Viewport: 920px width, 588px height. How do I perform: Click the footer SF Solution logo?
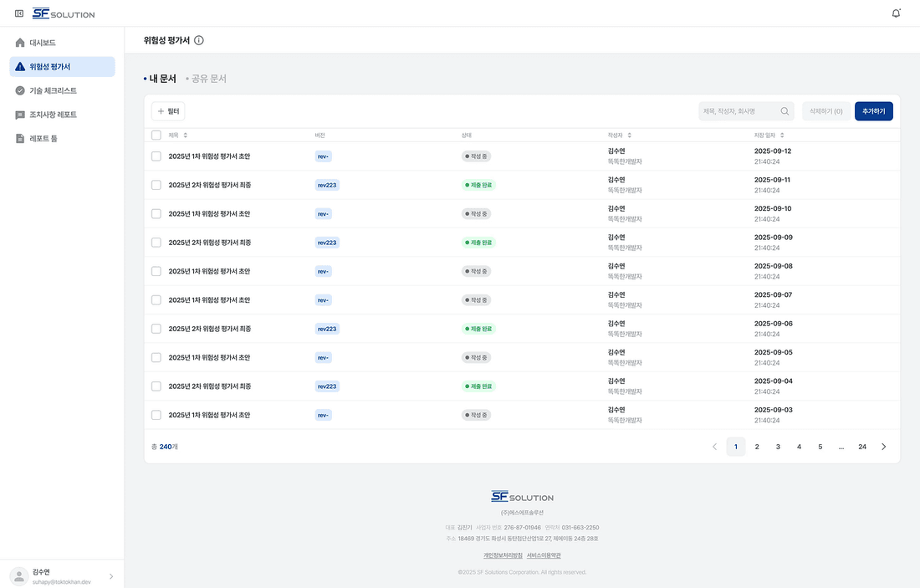point(522,497)
